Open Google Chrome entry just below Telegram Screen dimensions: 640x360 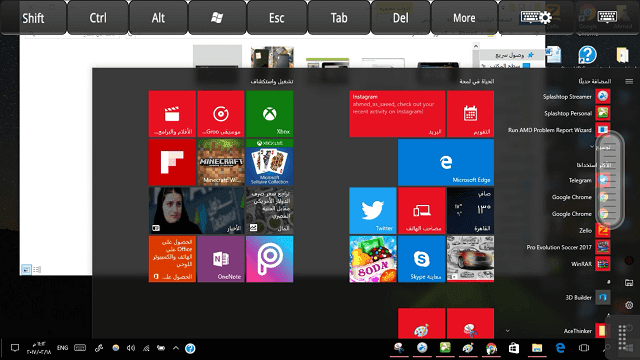(x=580, y=197)
